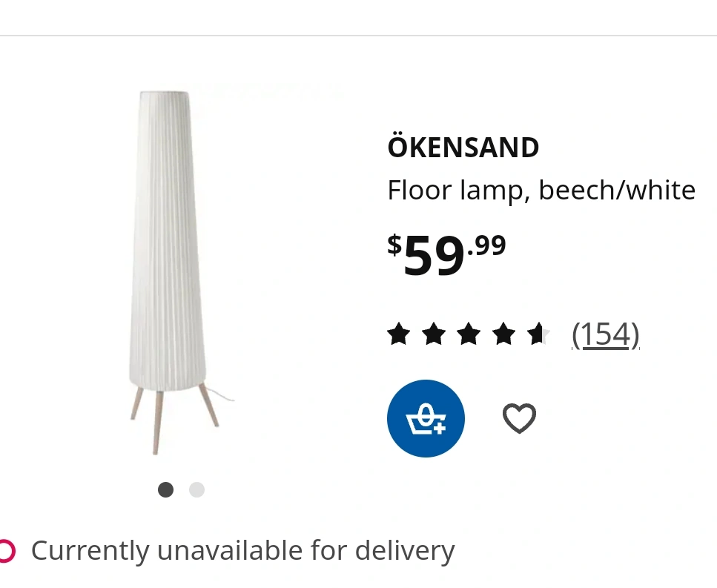Click the pleated lamp shade in photo
The image size is (717, 588).
click(168, 242)
